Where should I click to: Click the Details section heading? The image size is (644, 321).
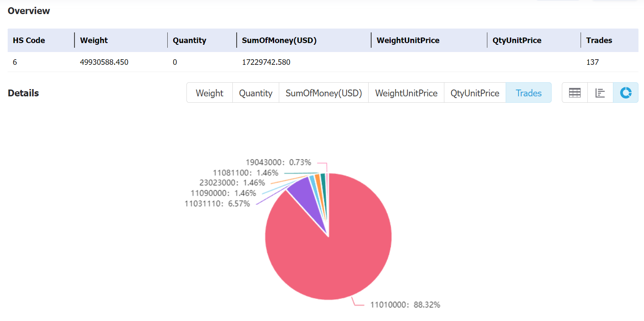(x=23, y=93)
